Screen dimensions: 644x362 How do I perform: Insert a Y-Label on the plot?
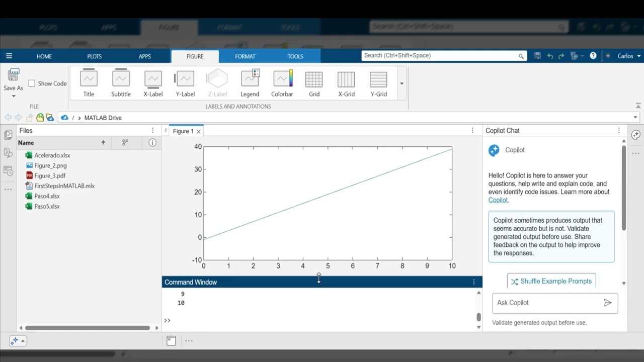tap(185, 83)
